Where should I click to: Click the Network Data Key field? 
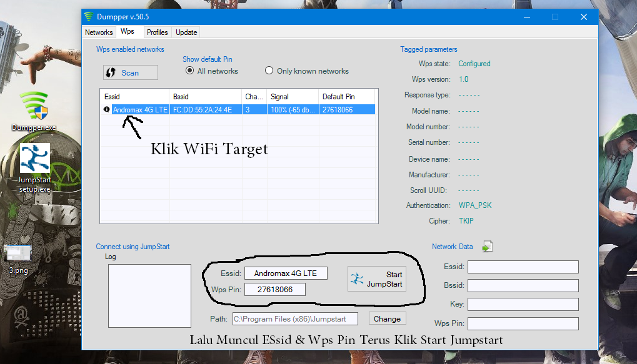click(x=523, y=304)
